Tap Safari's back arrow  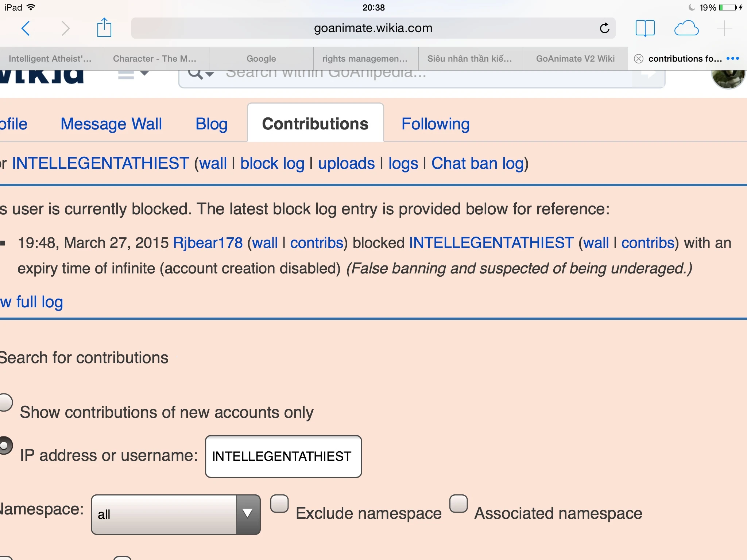26,28
